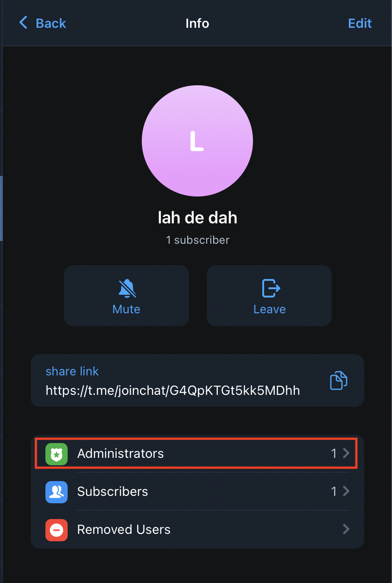Go back using the Back text
This screenshot has height=583, width=392.
pos(51,23)
